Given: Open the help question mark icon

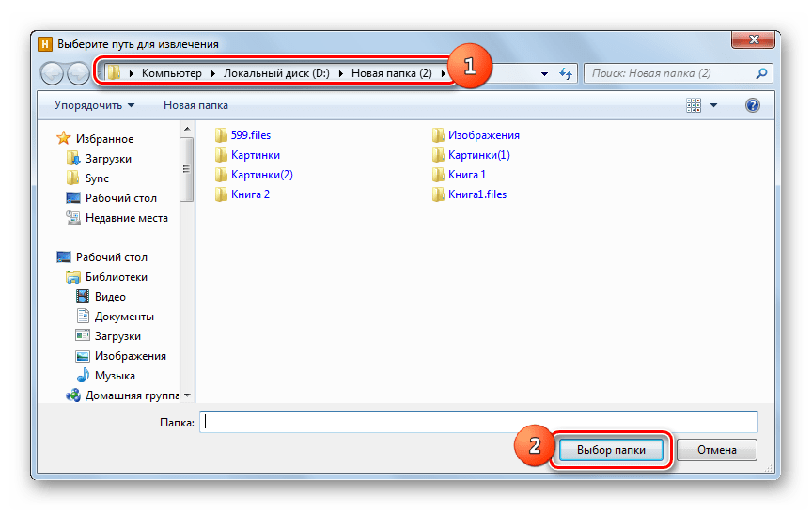Looking at the screenshot, I should tap(753, 105).
